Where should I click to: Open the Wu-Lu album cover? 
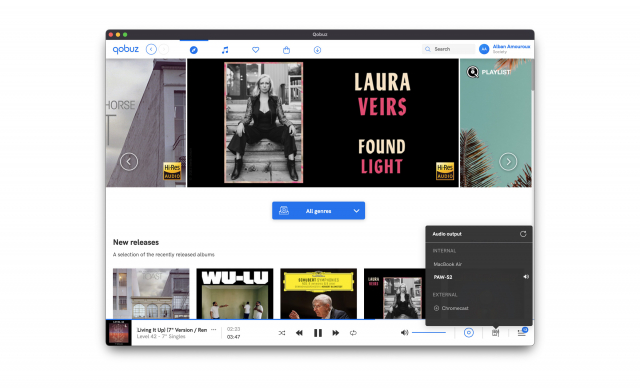coord(235,293)
